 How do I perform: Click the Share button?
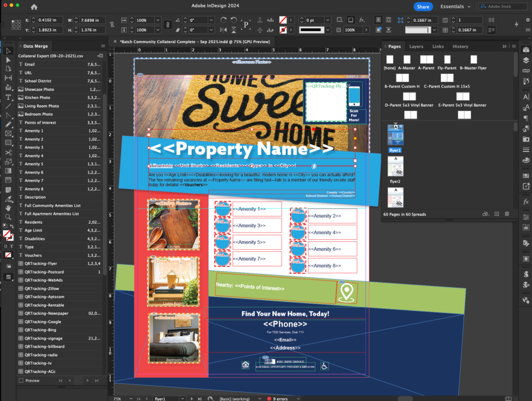pos(423,7)
